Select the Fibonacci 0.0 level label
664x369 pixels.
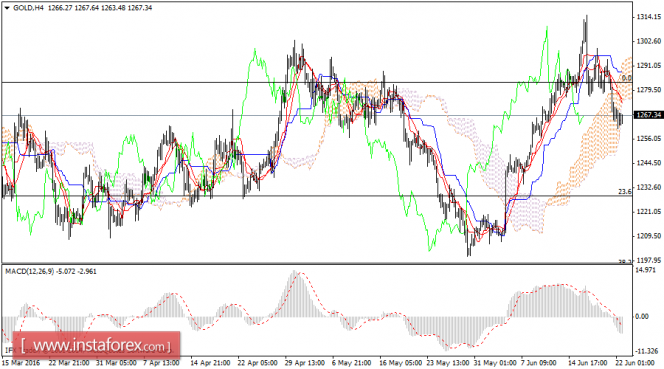(x=626, y=78)
